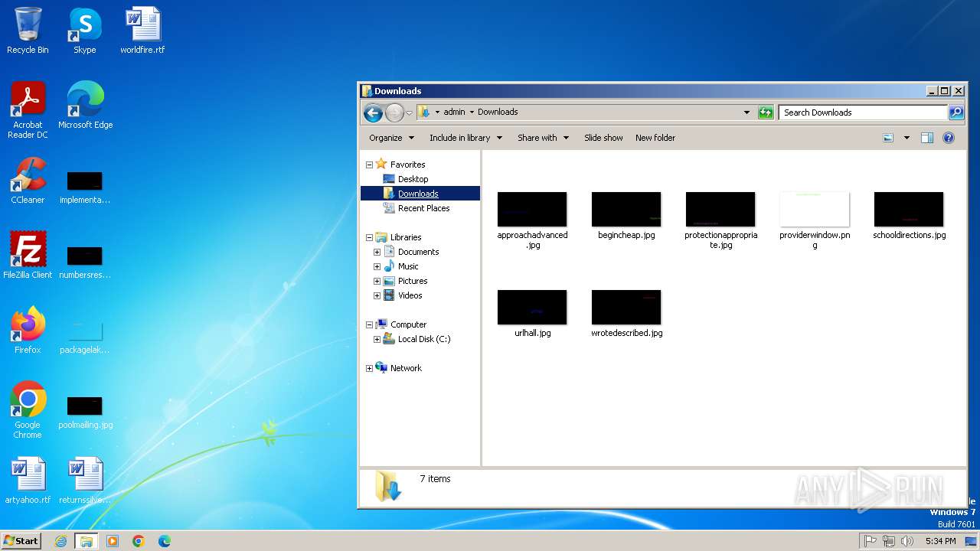The image size is (980, 551).
Task: Select the worldfire.rtf desktop file
Action: point(142,31)
